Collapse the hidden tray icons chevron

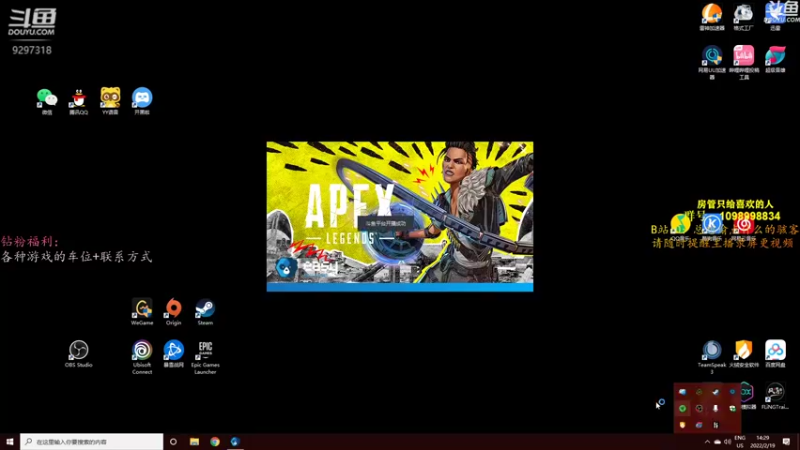point(707,442)
